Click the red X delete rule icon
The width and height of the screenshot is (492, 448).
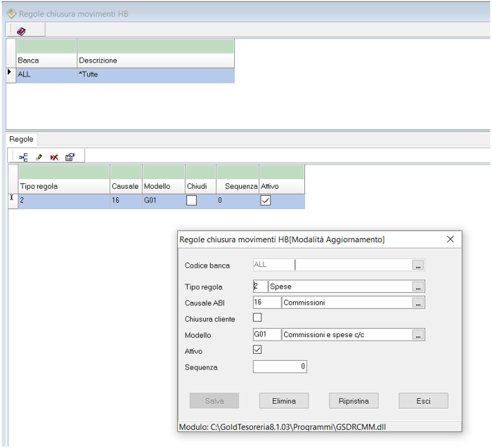coord(54,157)
